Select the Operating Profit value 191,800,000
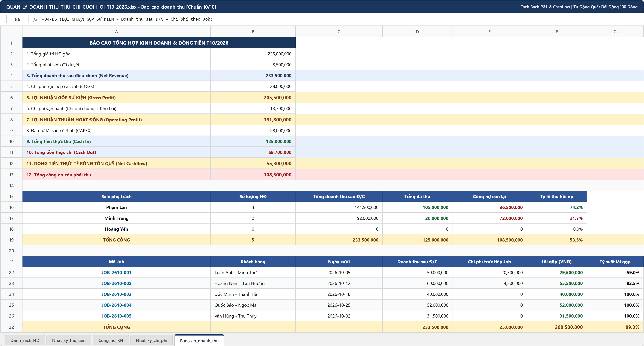Viewport: 644px width, 346px height. [253, 120]
